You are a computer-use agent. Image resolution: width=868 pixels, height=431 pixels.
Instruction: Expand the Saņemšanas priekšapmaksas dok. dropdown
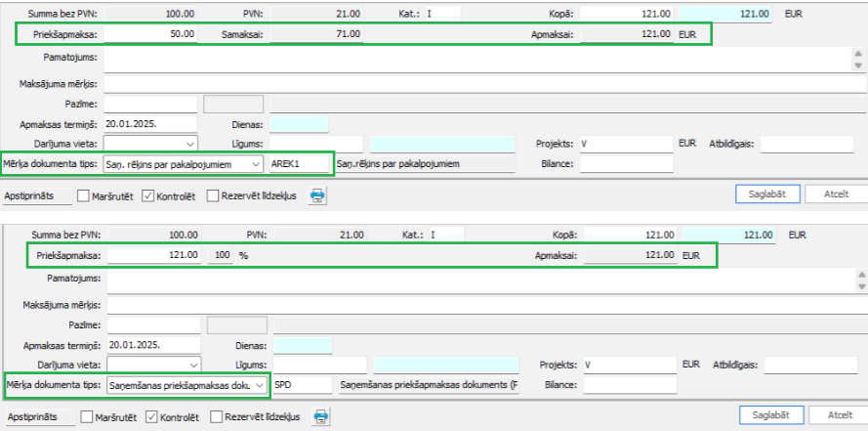click(x=259, y=386)
